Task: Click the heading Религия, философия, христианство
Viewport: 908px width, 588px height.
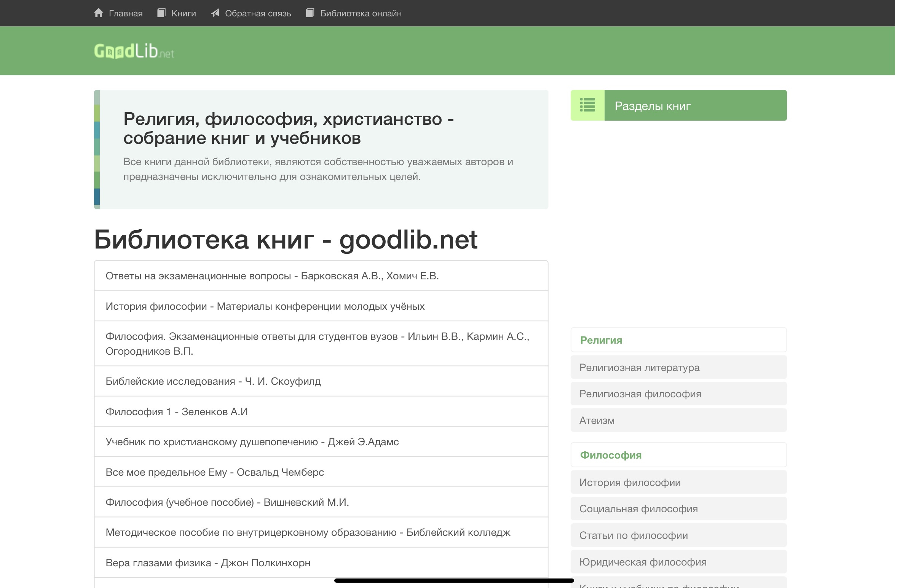Action: click(289, 129)
